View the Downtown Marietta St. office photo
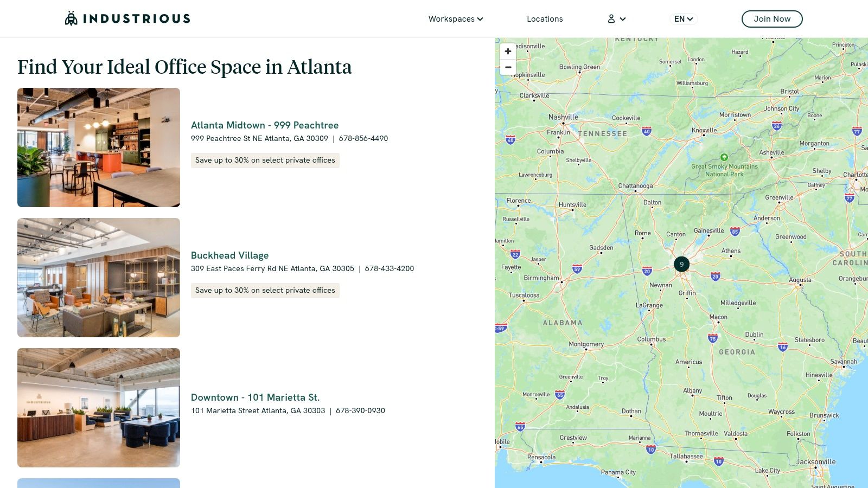Image resolution: width=868 pixels, height=488 pixels. pos(99,408)
